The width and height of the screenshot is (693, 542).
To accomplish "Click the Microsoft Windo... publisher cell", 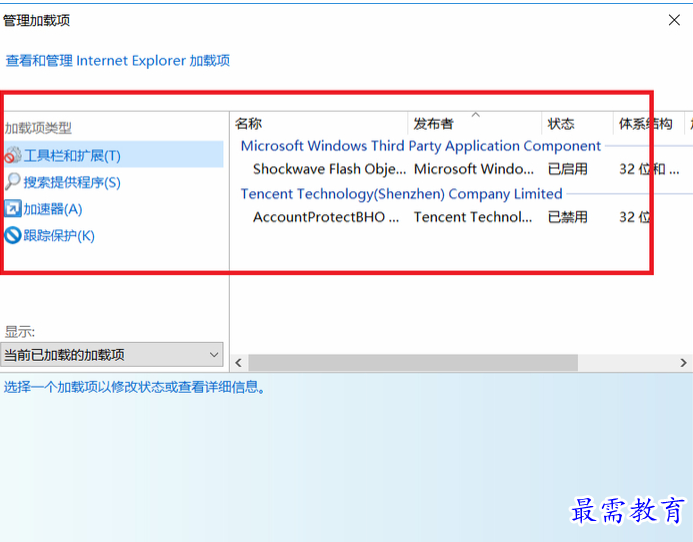I will coord(473,169).
